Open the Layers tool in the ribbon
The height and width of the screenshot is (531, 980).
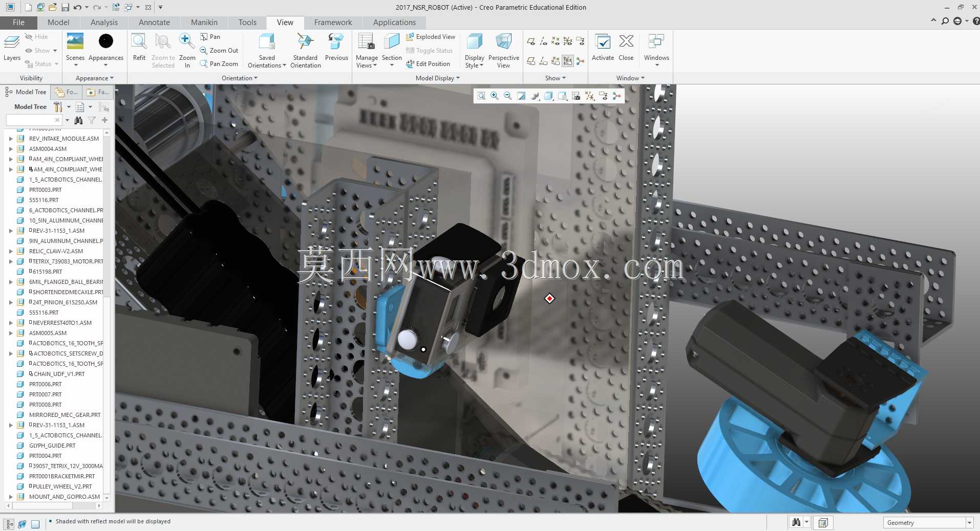click(12, 47)
